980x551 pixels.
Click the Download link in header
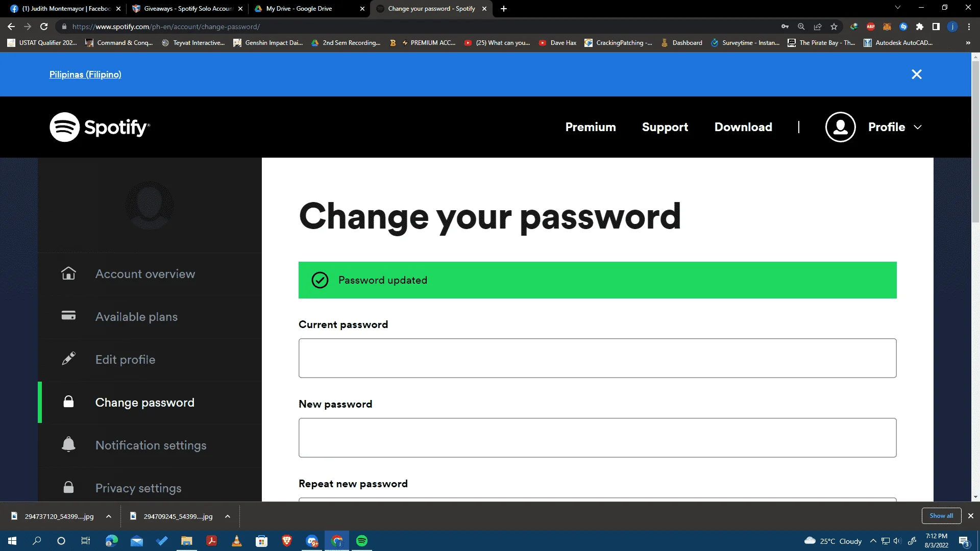(743, 127)
